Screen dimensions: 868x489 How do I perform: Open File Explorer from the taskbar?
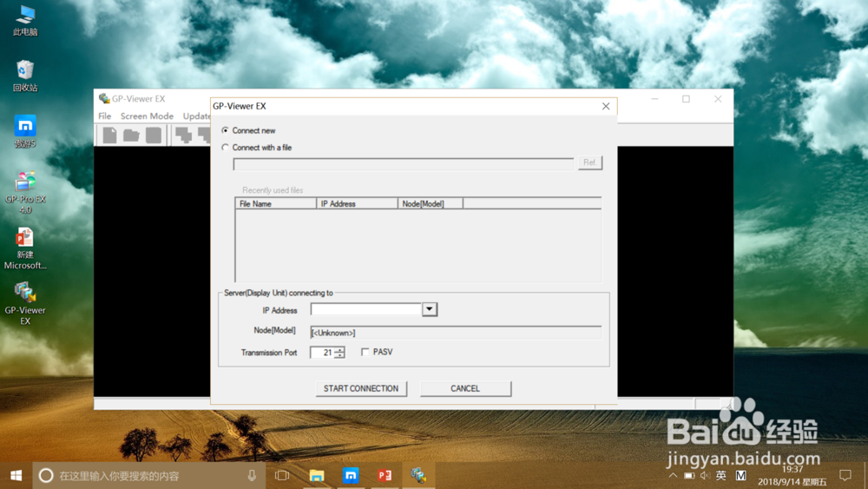click(x=317, y=475)
